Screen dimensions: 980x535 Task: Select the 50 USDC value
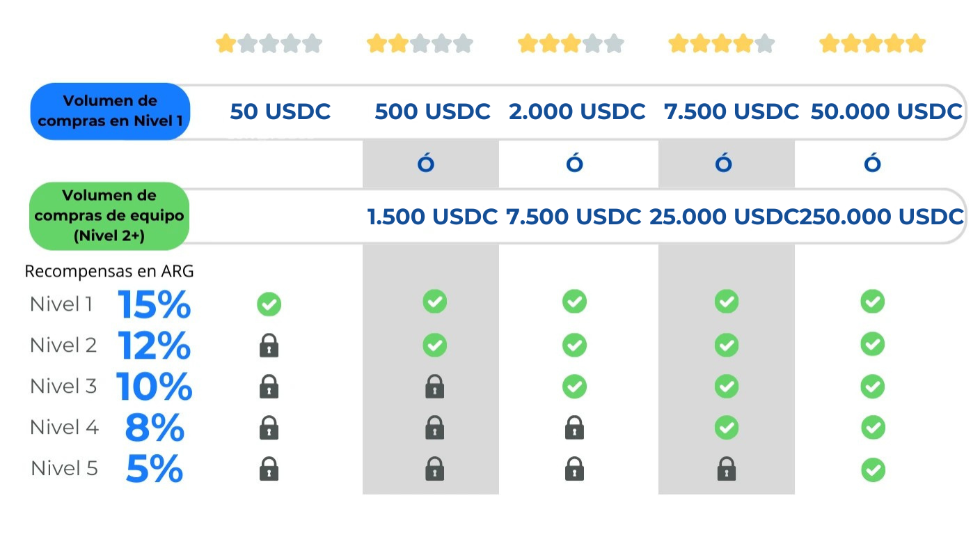point(280,111)
